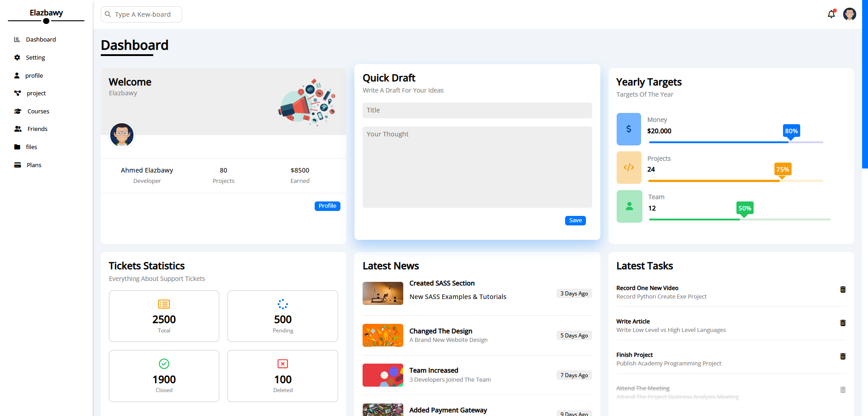Screen dimensions: 868x416
Task: Click the $8500 Earned value
Action: coord(300,170)
